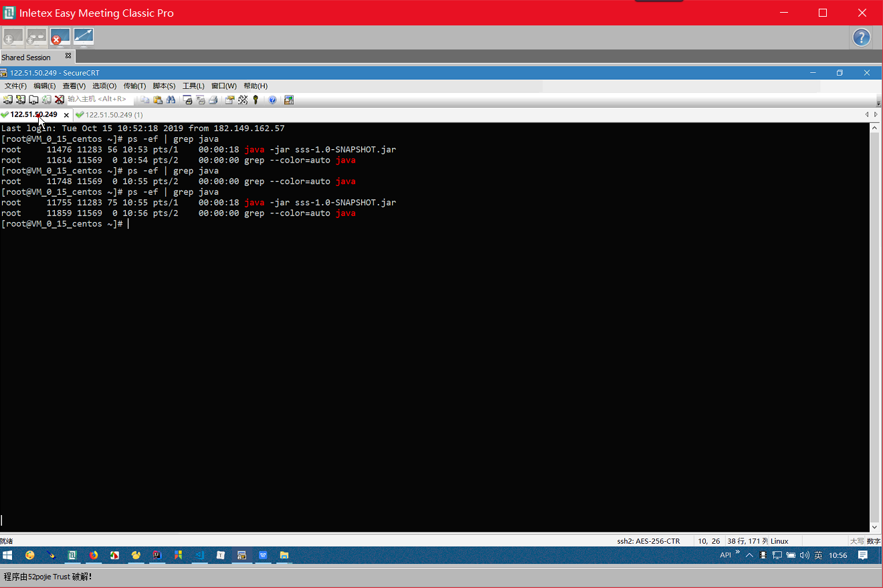Click SecureCRT Reconnect toolbar icon
Screen dimensions: 883x588
pos(46,100)
